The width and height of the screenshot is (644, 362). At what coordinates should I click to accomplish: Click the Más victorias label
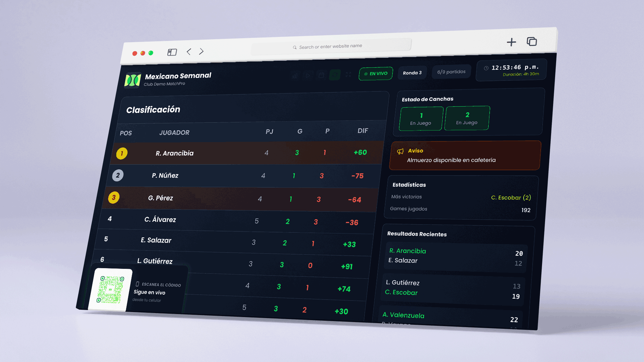point(407,197)
